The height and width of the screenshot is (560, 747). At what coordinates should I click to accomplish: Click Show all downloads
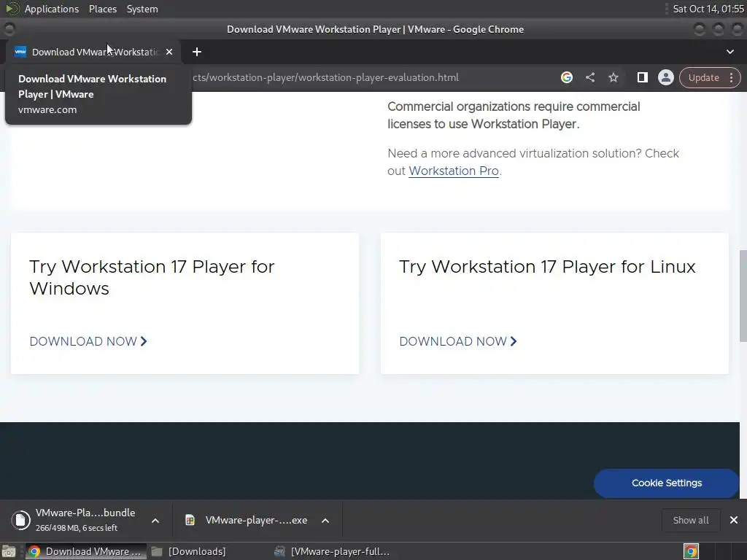[x=690, y=520]
